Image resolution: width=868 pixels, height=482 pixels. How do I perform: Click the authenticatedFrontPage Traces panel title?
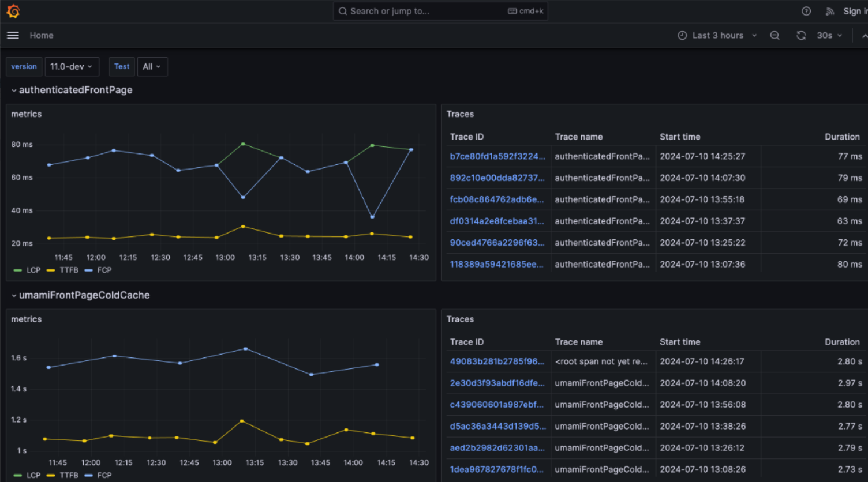tap(460, 114)
